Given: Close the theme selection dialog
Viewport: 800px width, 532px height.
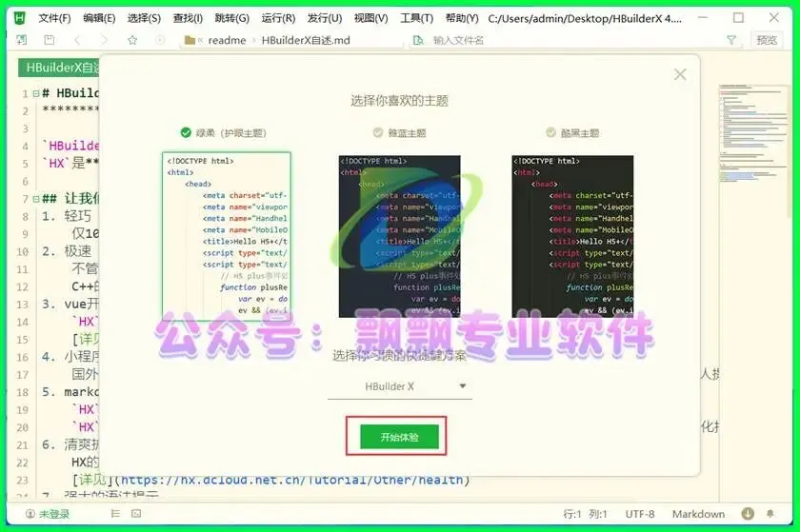Looking at the screenshot, I should [x=680, y=74].
